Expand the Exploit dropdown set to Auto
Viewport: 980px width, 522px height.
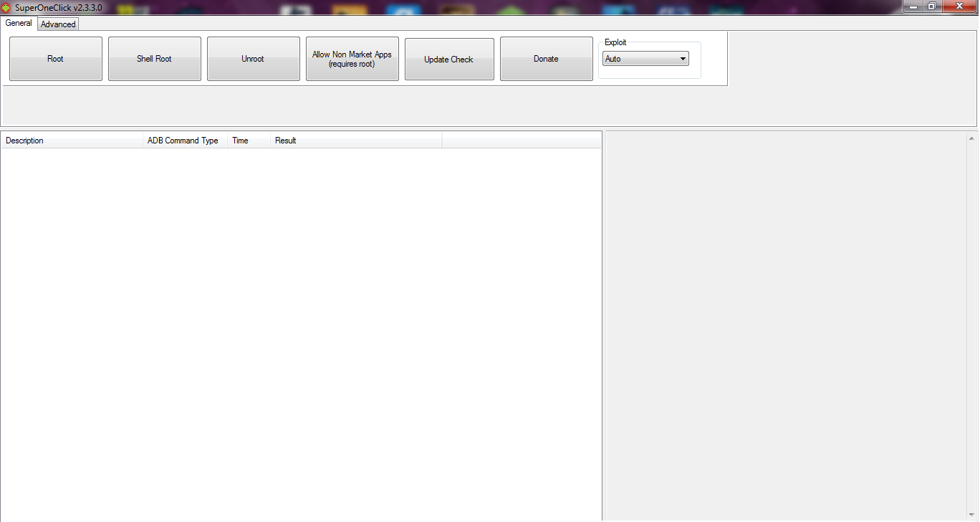pos(645,59)
